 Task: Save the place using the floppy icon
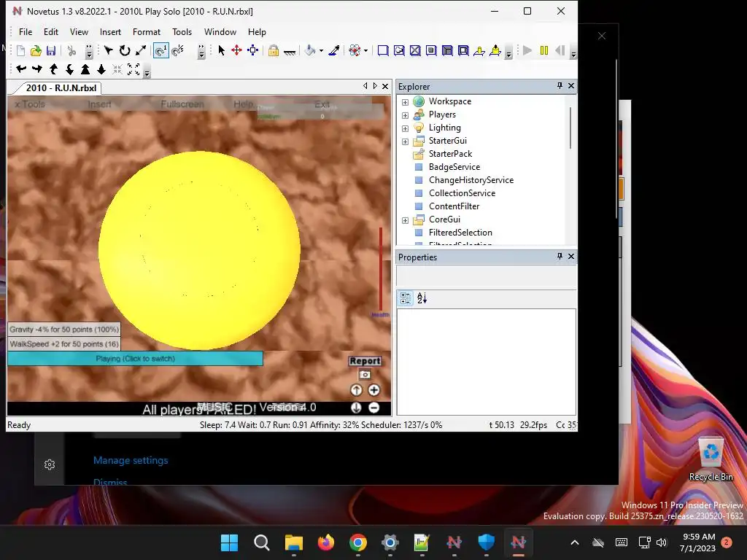tap(51, 50)
